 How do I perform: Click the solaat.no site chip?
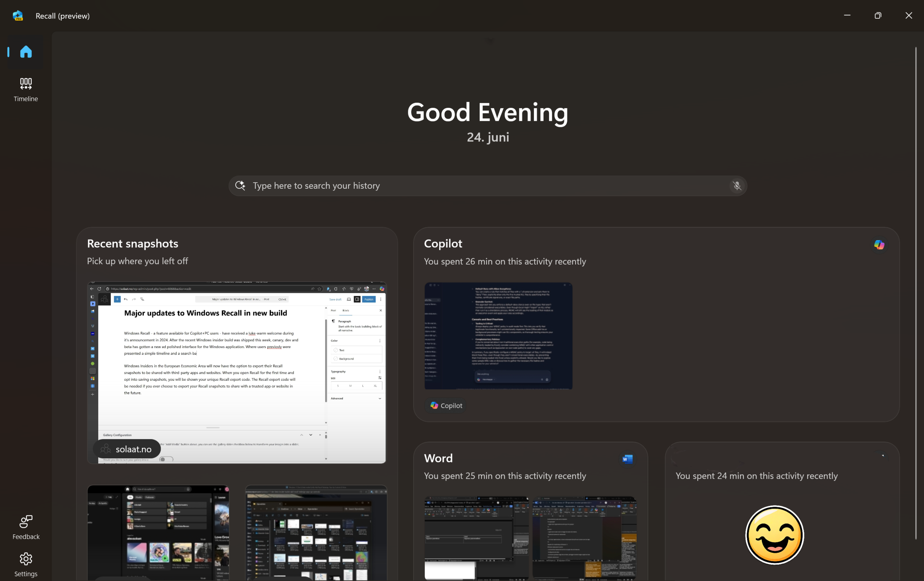click(127, 449)
